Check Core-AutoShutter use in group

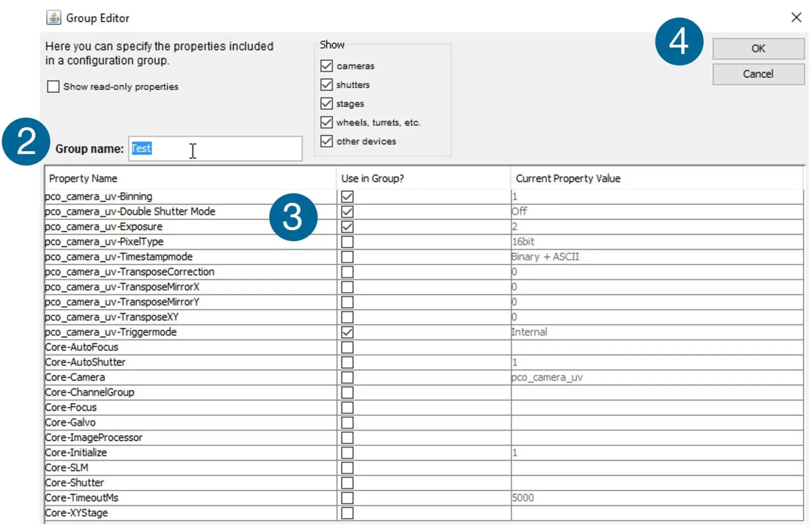pyautogui.click(x=347, y=362)
